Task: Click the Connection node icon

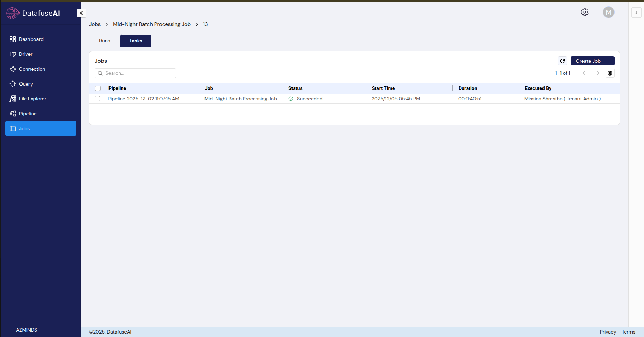Action: [x=13, y=69]
